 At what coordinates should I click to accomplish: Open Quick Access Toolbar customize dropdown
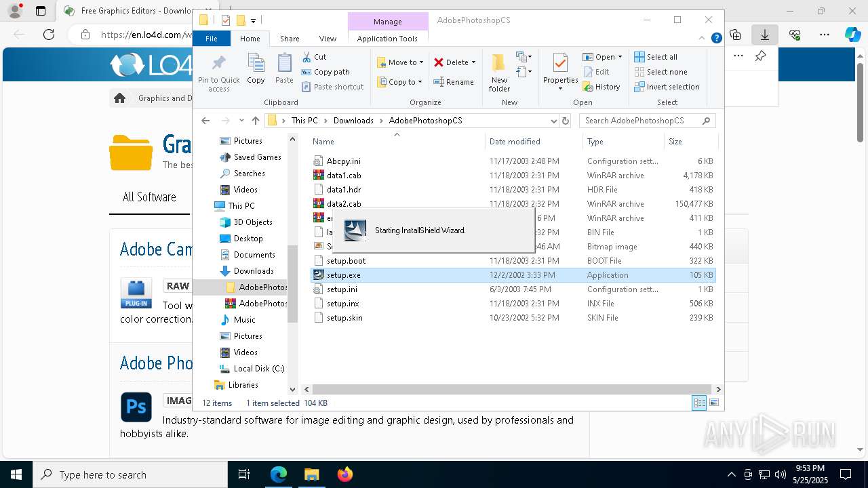pos(253,21)
